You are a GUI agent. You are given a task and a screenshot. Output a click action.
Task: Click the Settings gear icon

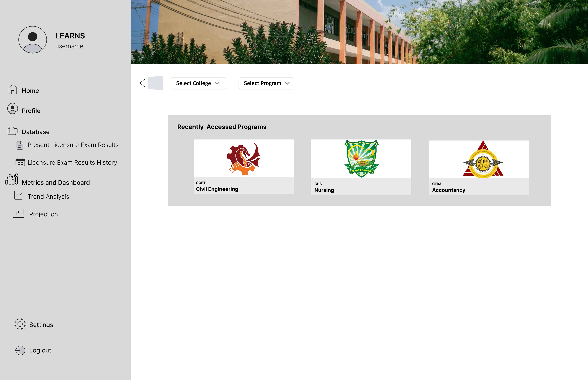tap(20, 324)
